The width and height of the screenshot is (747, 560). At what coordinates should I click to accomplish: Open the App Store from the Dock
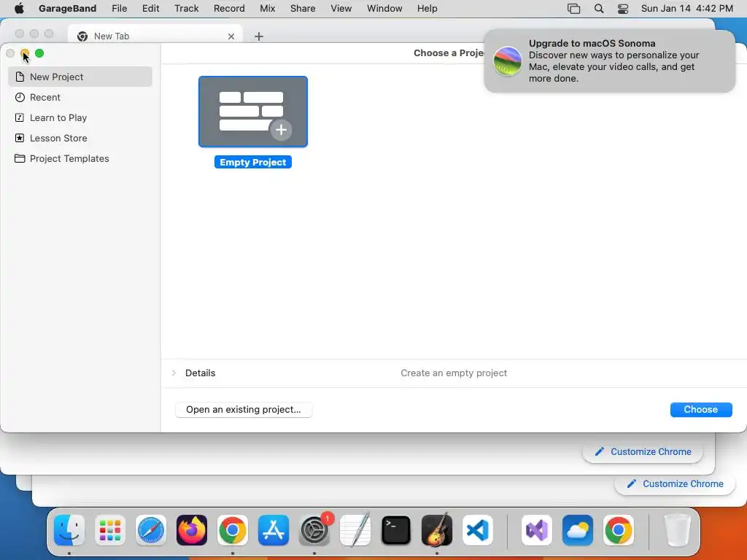point(274,530)
